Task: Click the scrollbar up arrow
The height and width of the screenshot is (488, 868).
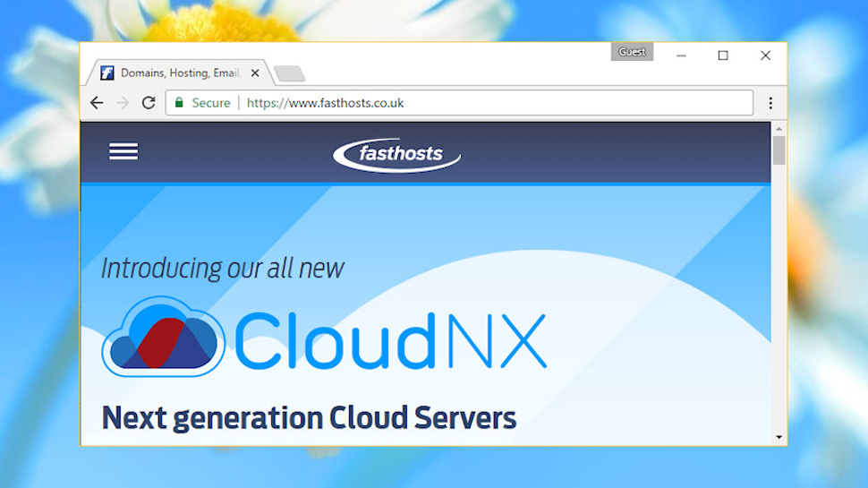Action: [779, 129]
